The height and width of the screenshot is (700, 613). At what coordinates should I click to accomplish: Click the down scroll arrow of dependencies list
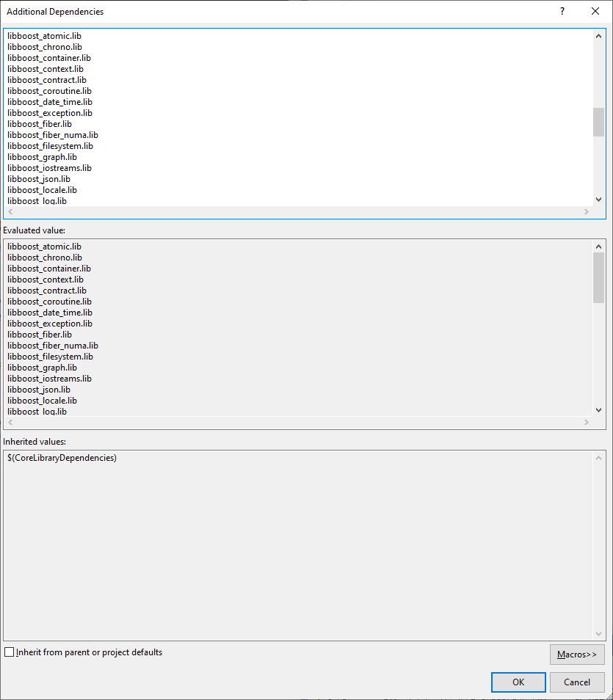click(598, 199)
